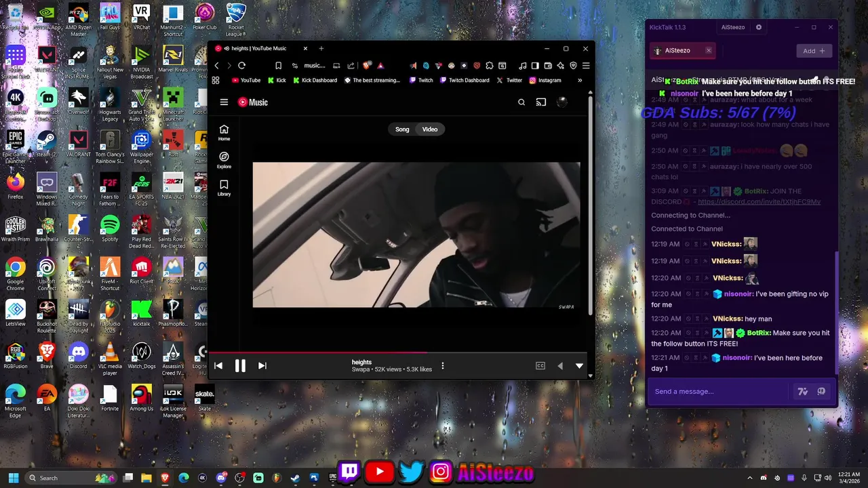The width and height of the screenshot is (868, 488).
Task: Collapse the player with the down arrow
Action: coord(579,366)
